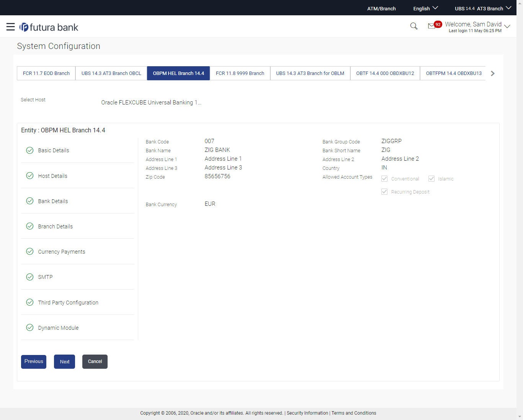Image resolution: width=523 pixels, height=420 pixels.
Task: Expand the UBS 14.4 AT3 Branch dropdown
Action: 482,8
